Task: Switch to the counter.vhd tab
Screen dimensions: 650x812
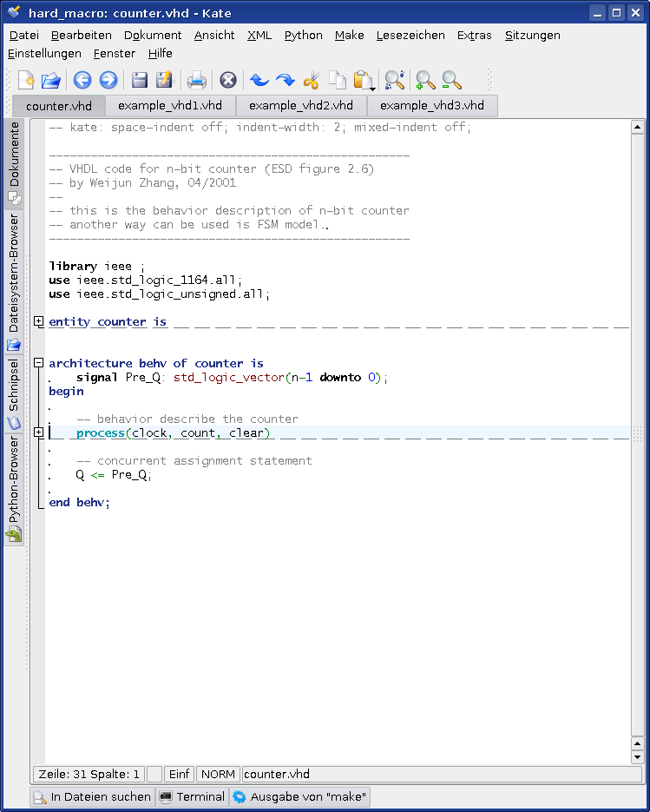Action: point(58,106)
